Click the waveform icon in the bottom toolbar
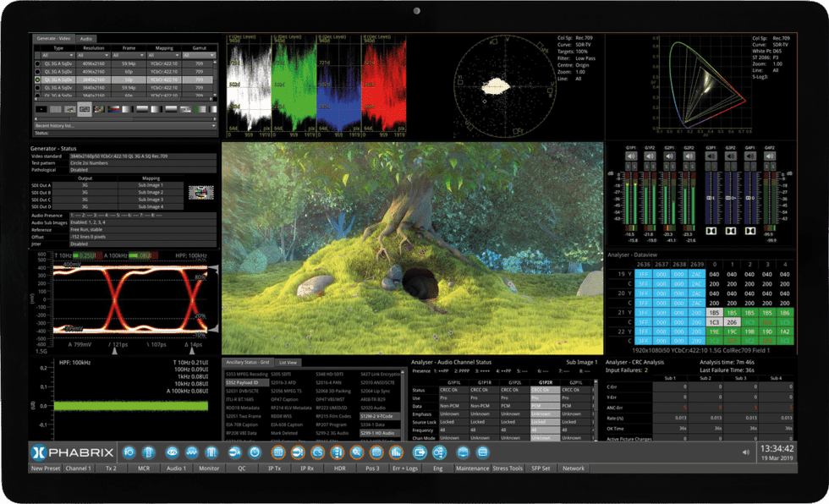This screenshot has height=504, width=829. click(191, 452)
